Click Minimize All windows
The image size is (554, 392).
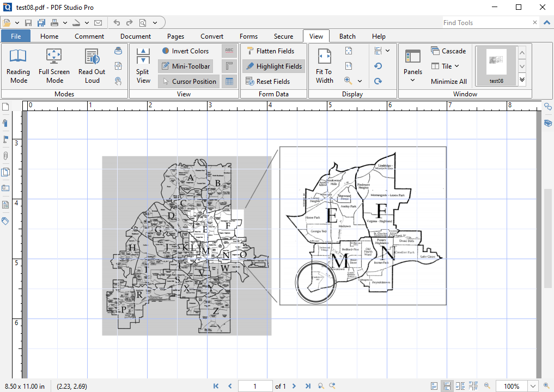[448, 82]
